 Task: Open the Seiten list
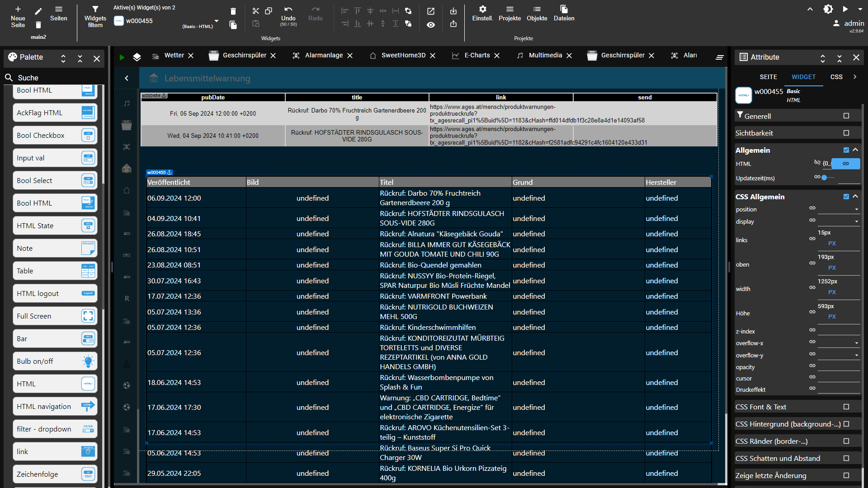click(x=59, y=14)
